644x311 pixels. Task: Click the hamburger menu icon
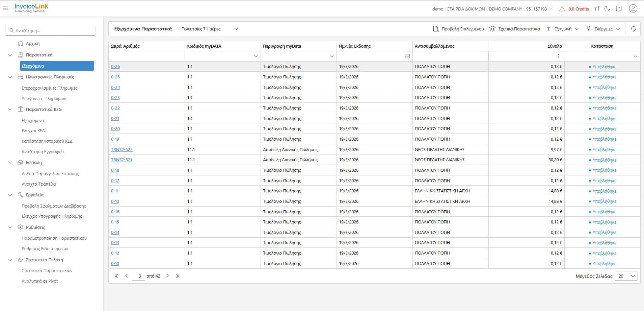[x=5, y=8]
